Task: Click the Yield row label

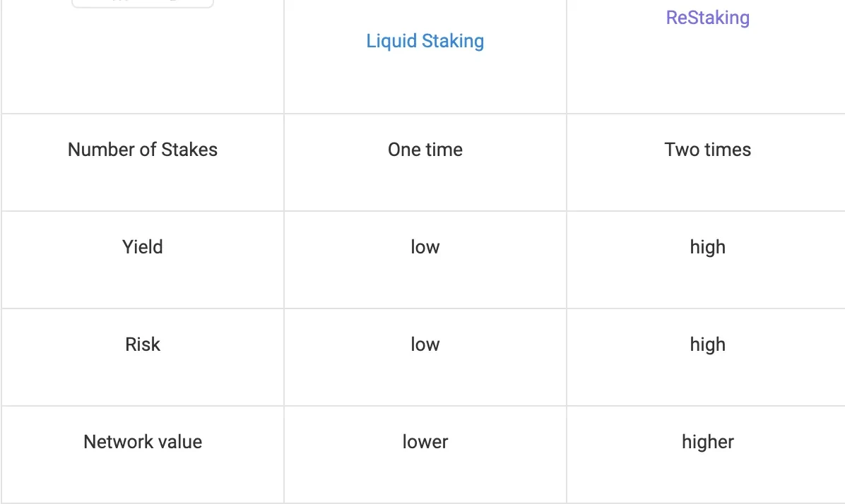Action: point(143,247)
